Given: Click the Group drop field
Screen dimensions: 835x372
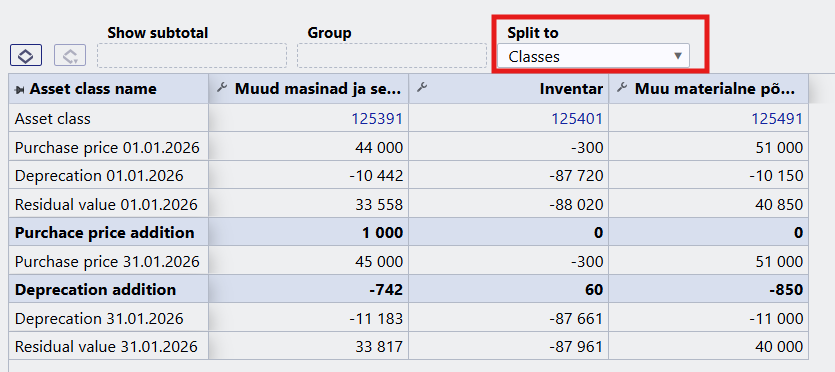Looking at the screenshot, I should (392, 56).
